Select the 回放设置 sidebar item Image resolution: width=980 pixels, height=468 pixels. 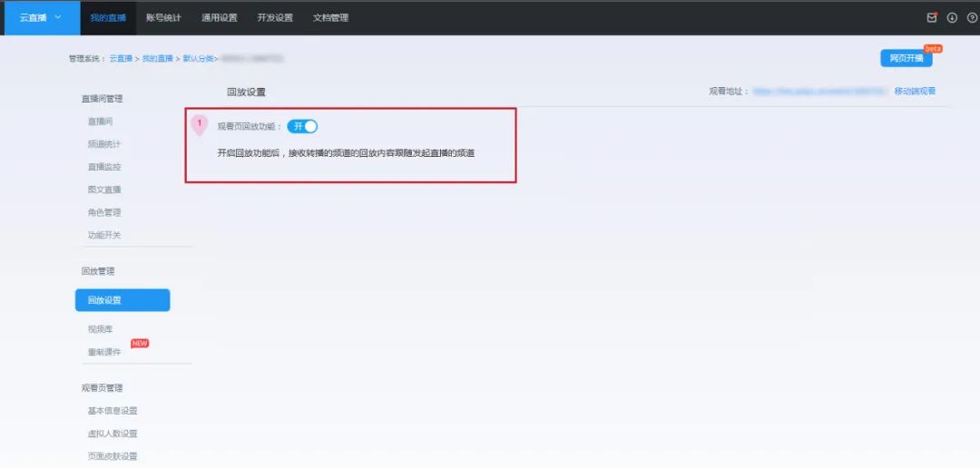(x=122, y=300)
